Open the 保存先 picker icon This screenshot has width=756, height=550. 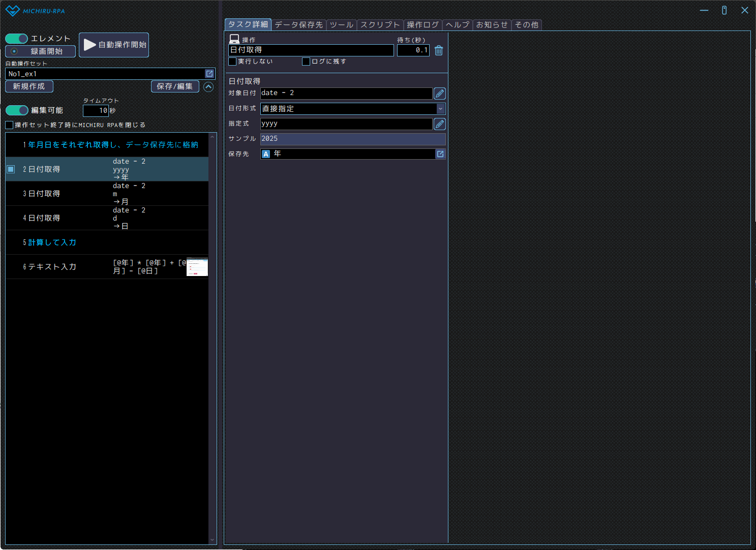(x=440, y=154)
